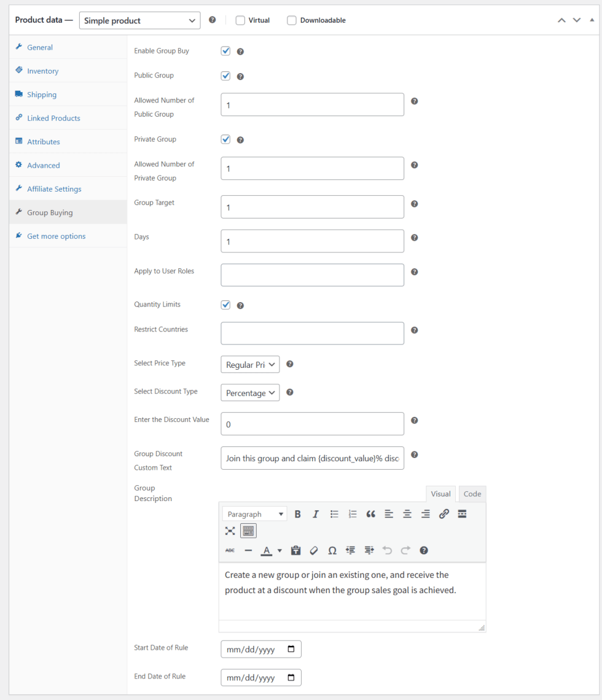The width and height of the screenshot is (602, 700).
Task: Insert a bulleted list
Action: pyautogui.click(x=334, y=514)
